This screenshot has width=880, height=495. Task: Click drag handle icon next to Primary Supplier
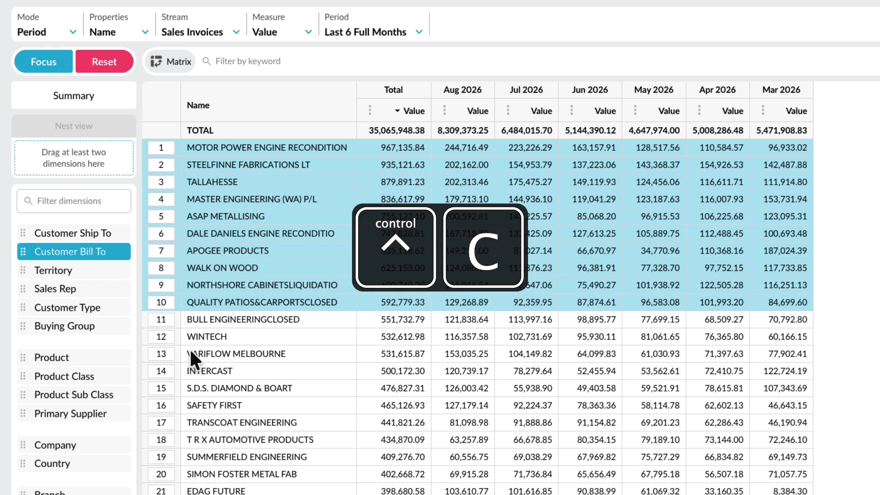(23, 414)
